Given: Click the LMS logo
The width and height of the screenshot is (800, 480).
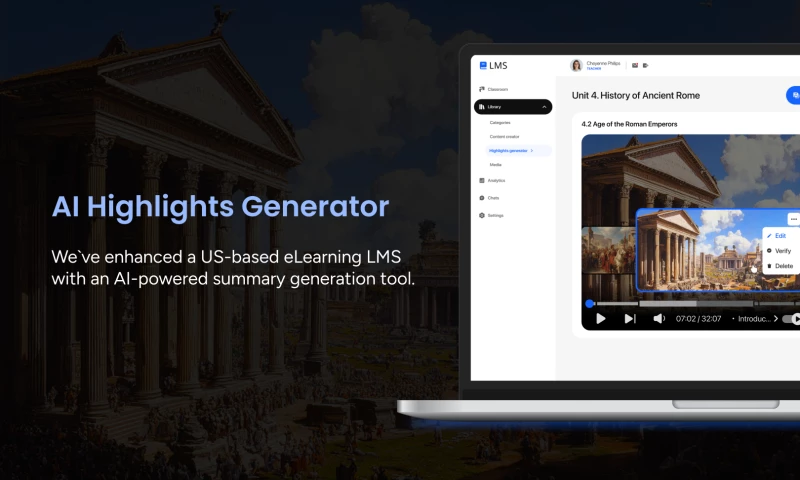Looking at the screenshot, I should click(493, 66).
